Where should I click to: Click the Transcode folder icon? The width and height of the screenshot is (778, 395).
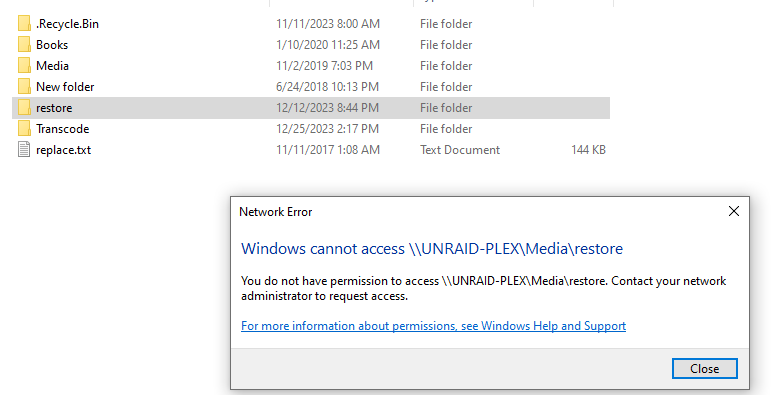pos(24,129)
